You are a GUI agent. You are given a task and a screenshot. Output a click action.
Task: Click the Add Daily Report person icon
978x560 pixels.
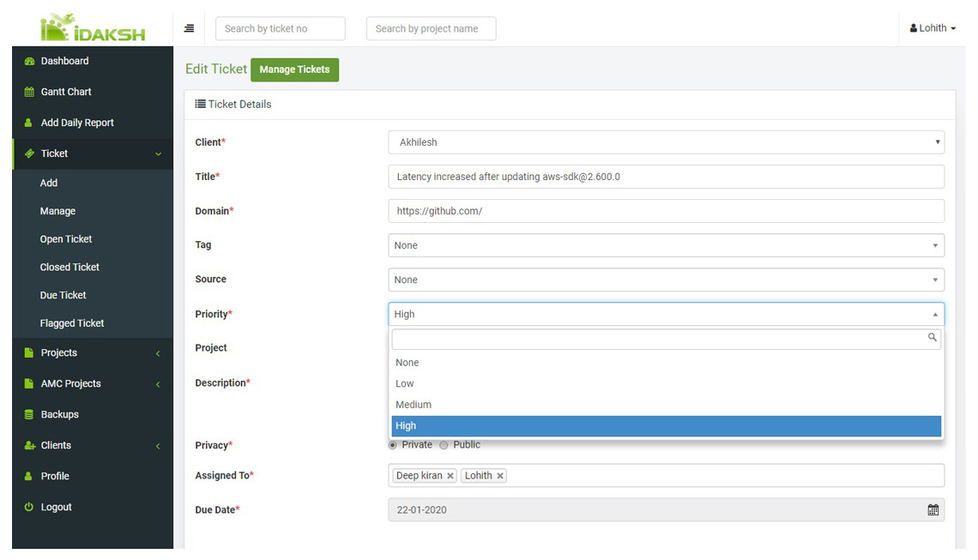[28, 123]
